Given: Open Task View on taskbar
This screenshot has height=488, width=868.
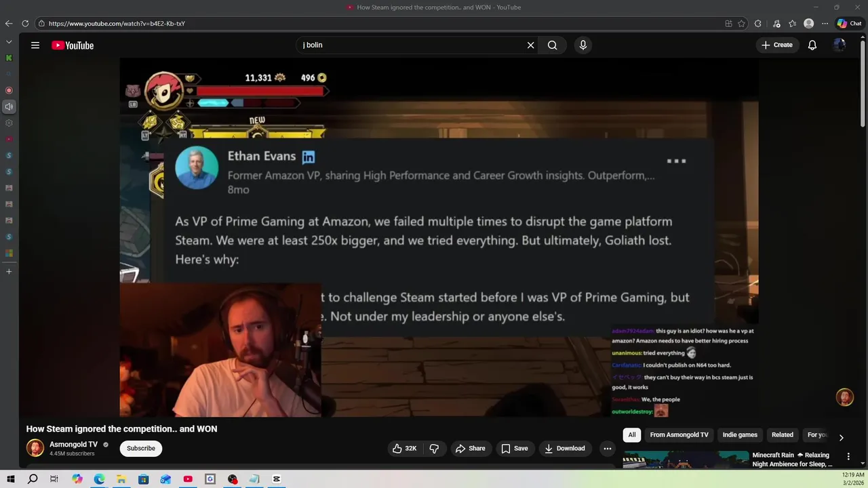Looking at the screenshot, I should (54, 479).
